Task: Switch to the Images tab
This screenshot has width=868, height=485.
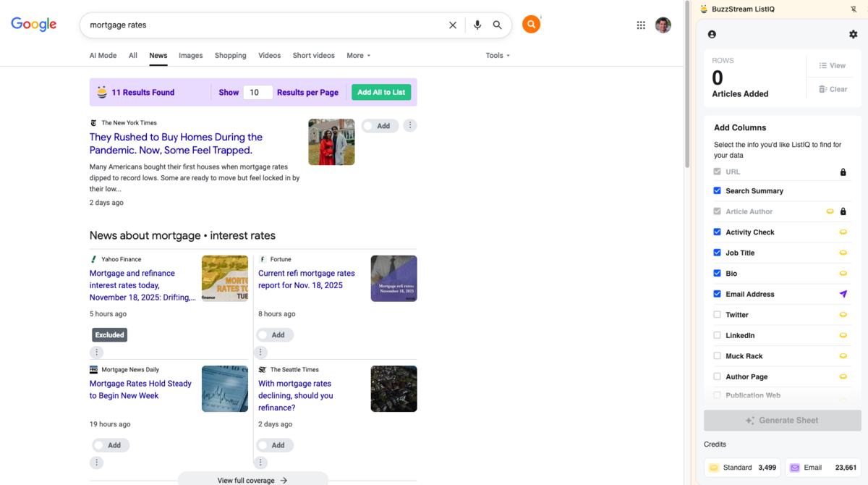Action: pos(191,56)
